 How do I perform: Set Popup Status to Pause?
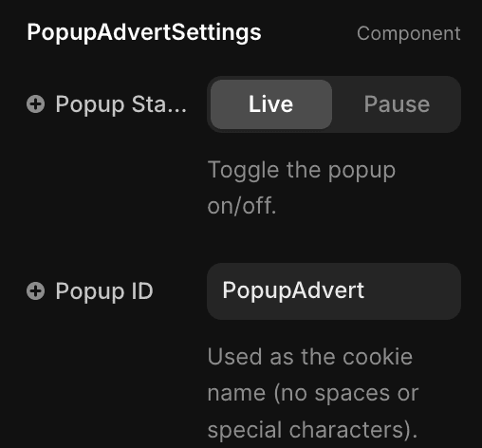397,104
